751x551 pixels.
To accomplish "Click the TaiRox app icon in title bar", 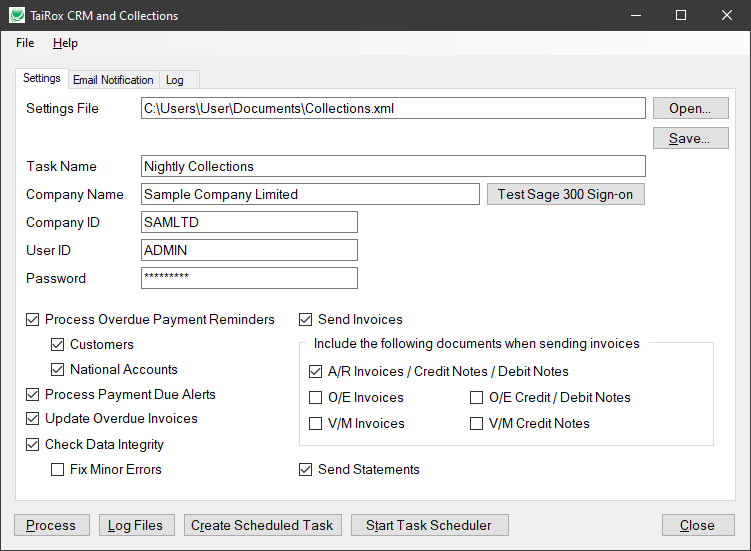I will coord(16,16).
